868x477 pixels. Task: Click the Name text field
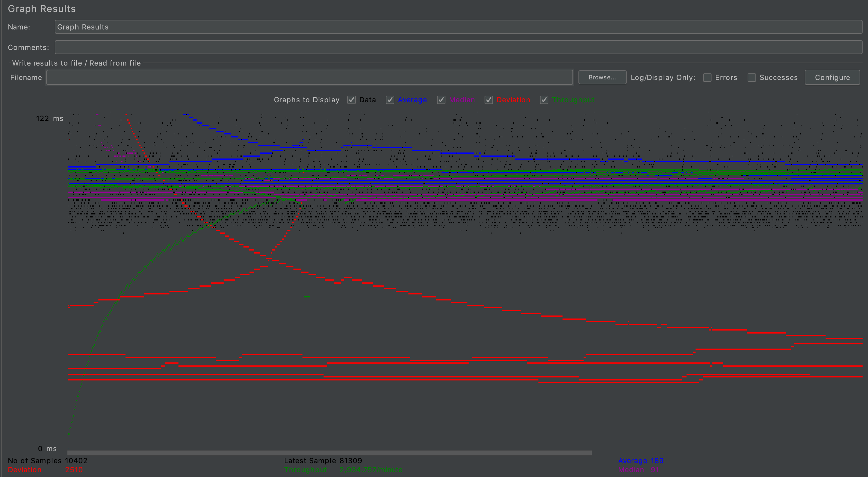458,27
